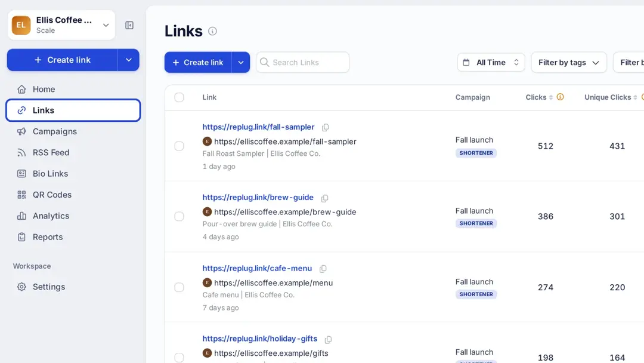The width and height of the screenshot is (644, 363).
Task: Click destination URL elliscoffee.example/brew-guide
Action: tap(285, 212)
